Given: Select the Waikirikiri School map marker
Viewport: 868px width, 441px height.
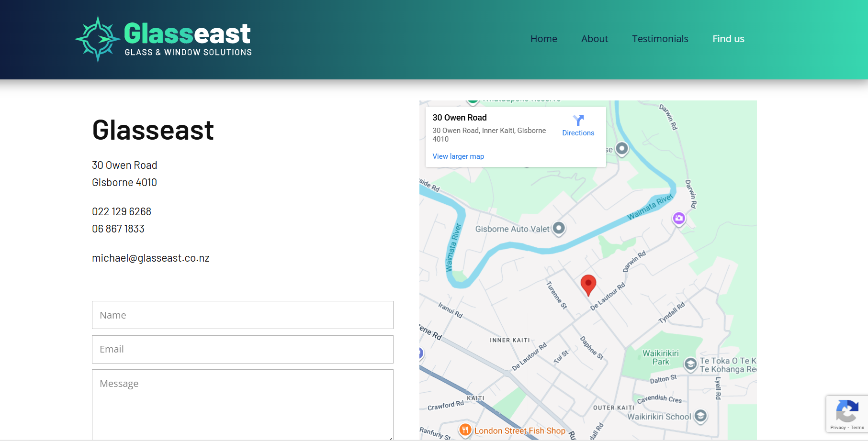Looking at the screenshot, I should (x=700, y=416).
